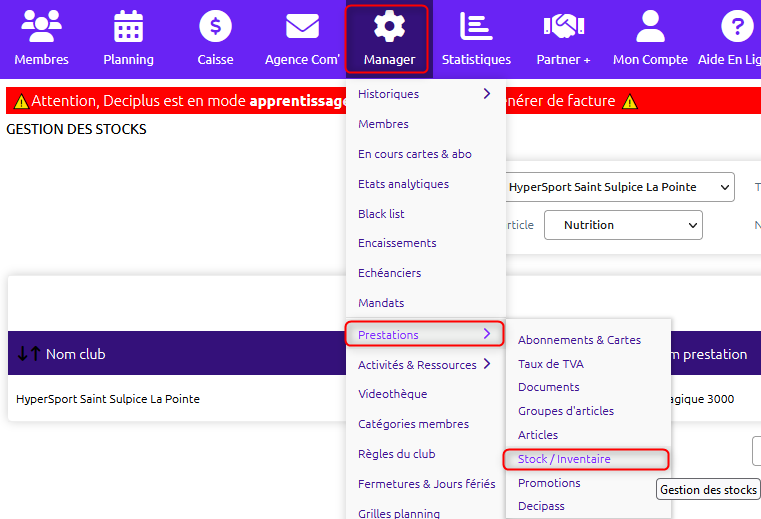
Task: Open the HyperSport Saint Sulpice club dropdown
Action: coord(617,187)
